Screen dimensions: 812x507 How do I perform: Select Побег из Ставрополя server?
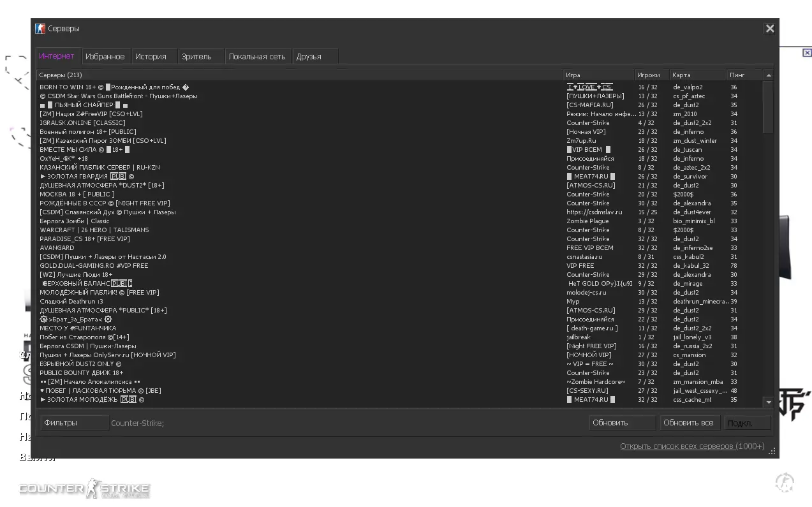(400, 337)
